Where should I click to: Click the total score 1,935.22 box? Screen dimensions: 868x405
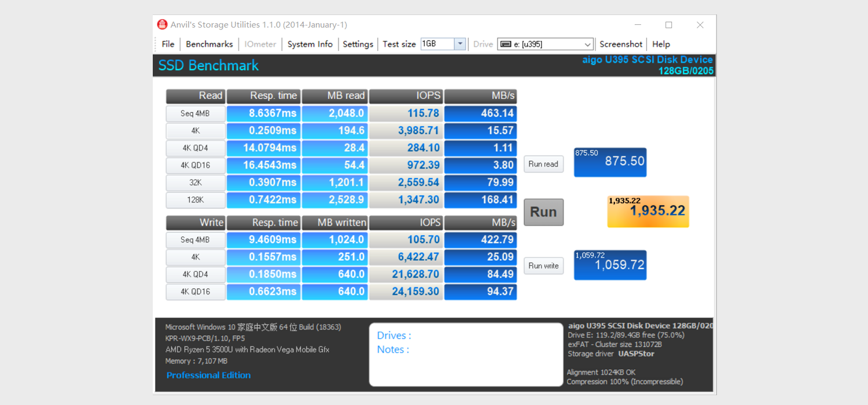pyautogui.click(x=648, y=211)
